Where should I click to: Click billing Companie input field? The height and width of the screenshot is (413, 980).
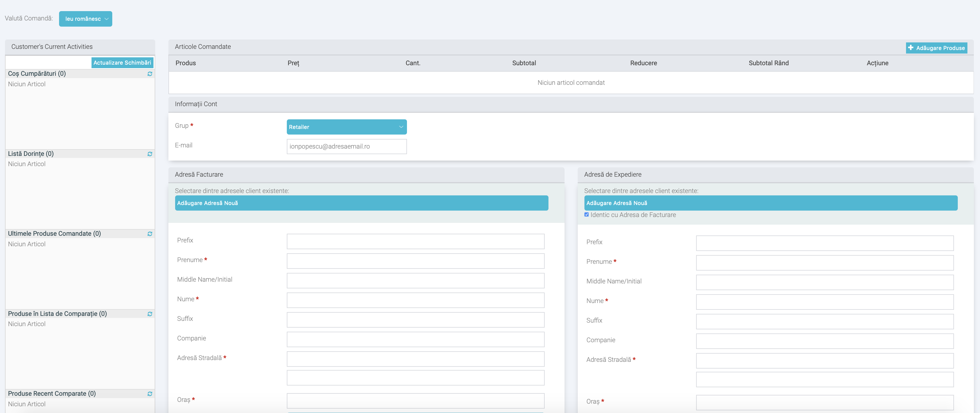click(x=415, y=340)
